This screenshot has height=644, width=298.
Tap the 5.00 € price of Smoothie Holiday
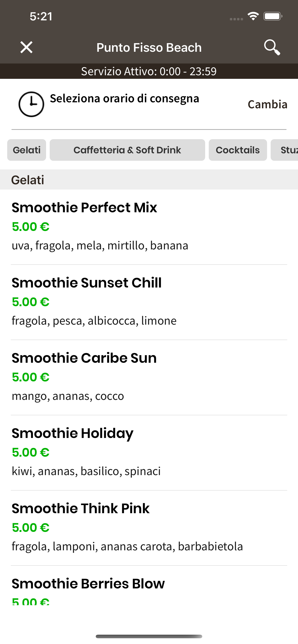point(30,452)
